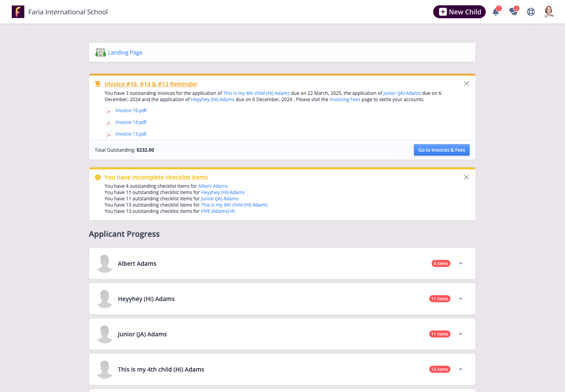Open the Invoice-14.pdf attachment link
Screen dimensions: 565x392
[131, 122]
